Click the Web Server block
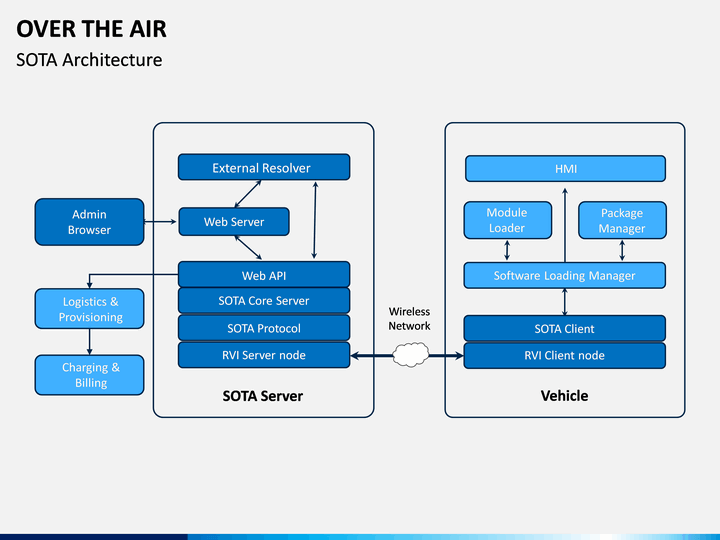The height and width of the screenshot is (540, 720). (234, 222)
